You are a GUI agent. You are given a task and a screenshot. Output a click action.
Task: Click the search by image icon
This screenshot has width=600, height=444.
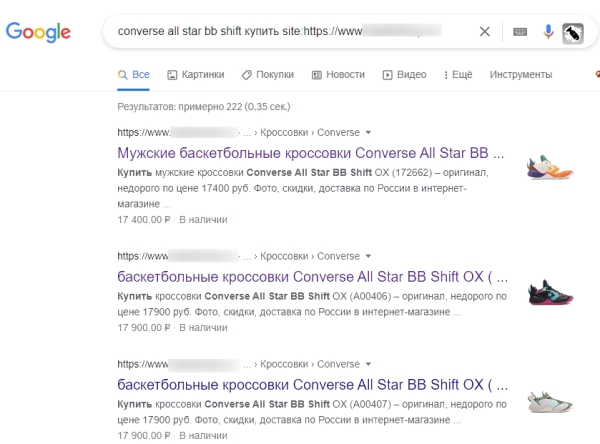click(x=574, y=31)
